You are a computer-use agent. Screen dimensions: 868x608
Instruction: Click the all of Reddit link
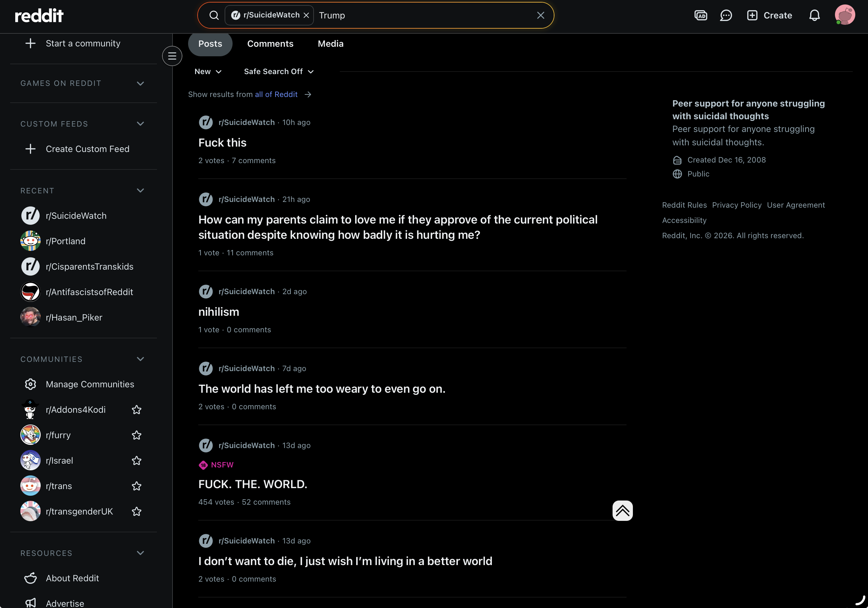[x=276, y=94]
